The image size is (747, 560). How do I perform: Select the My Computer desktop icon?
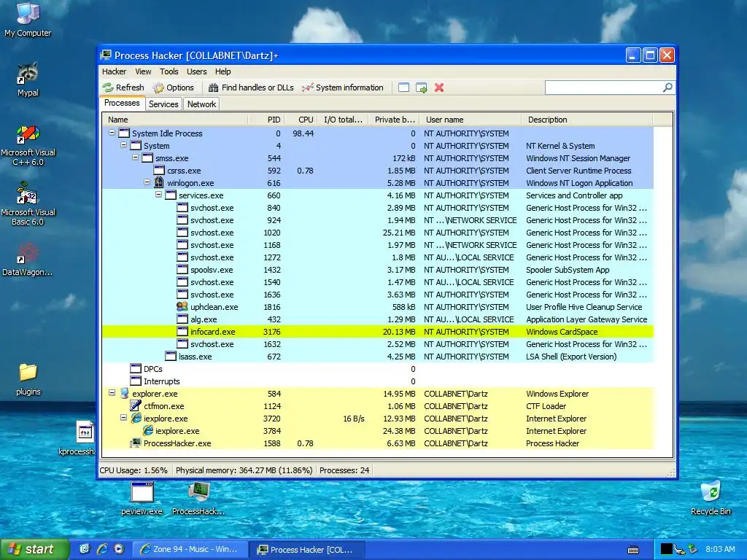point(28,19)
